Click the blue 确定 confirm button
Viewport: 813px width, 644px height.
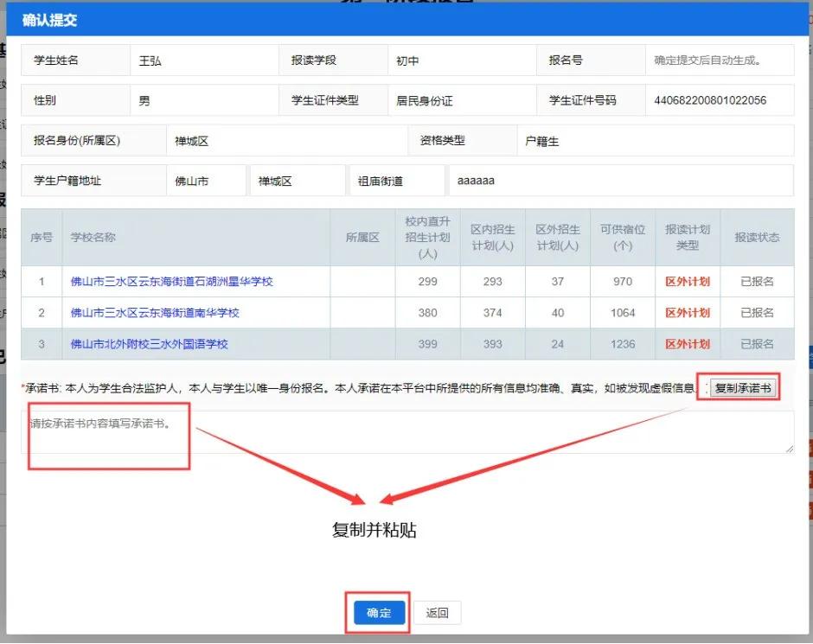tap(379, 613)
